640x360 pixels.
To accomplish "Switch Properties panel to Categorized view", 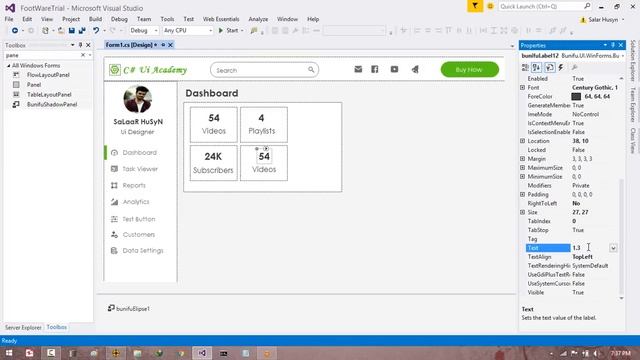I will tap(525, 67).
